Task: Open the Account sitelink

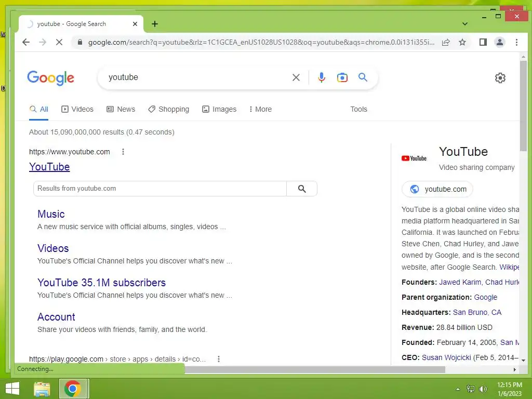Action: [56, 317]
